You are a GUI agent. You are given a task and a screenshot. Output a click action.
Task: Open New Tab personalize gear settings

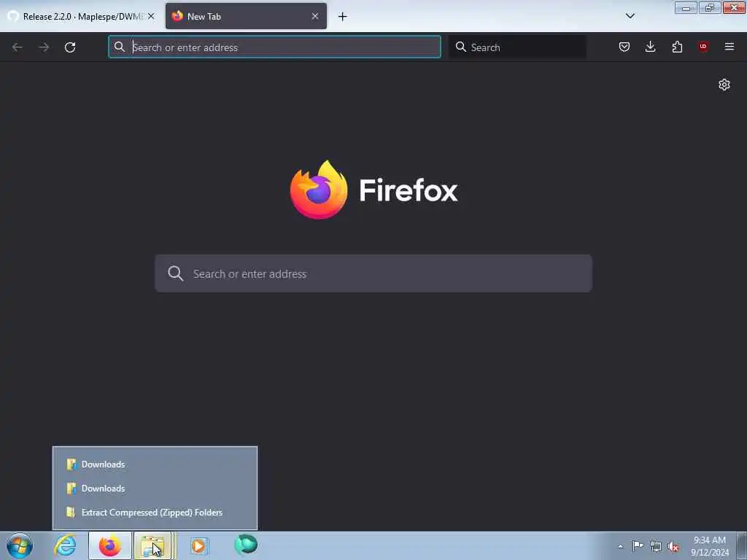pos(724,85)
